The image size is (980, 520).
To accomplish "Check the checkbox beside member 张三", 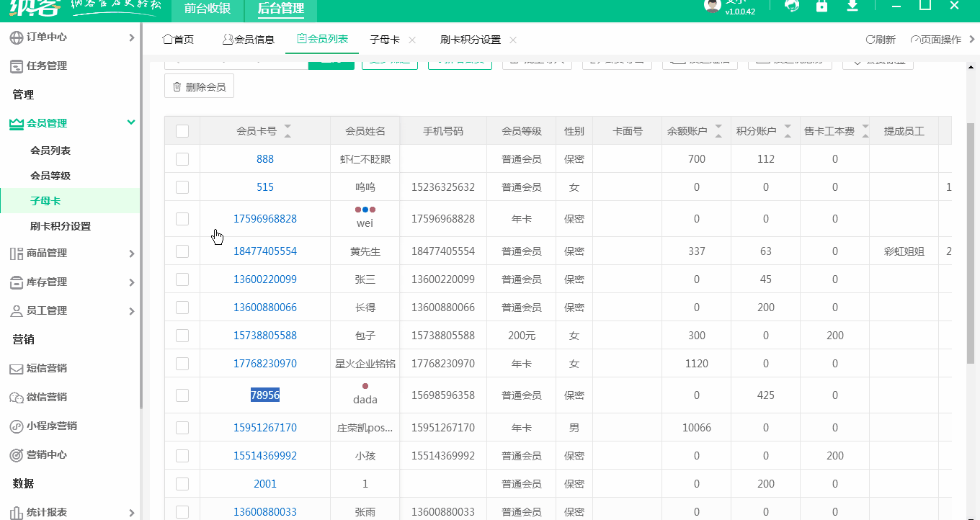I will click(x=182, y=279).
